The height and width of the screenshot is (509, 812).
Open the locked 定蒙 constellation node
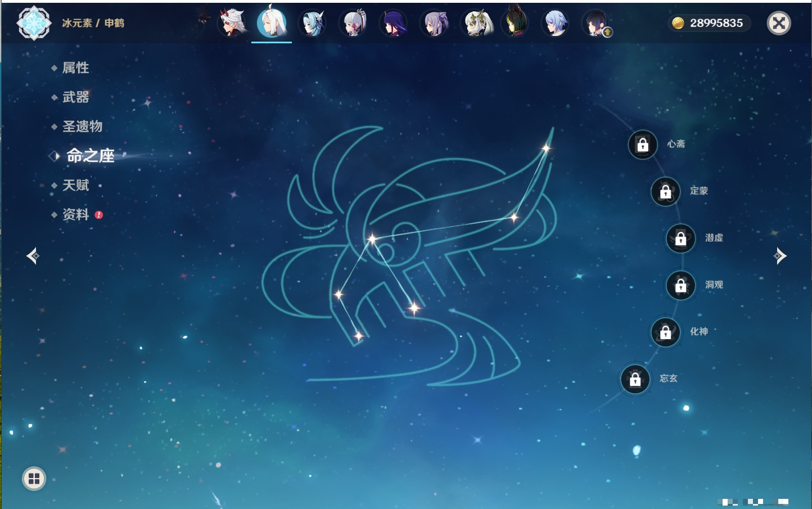tap(666, 192)
